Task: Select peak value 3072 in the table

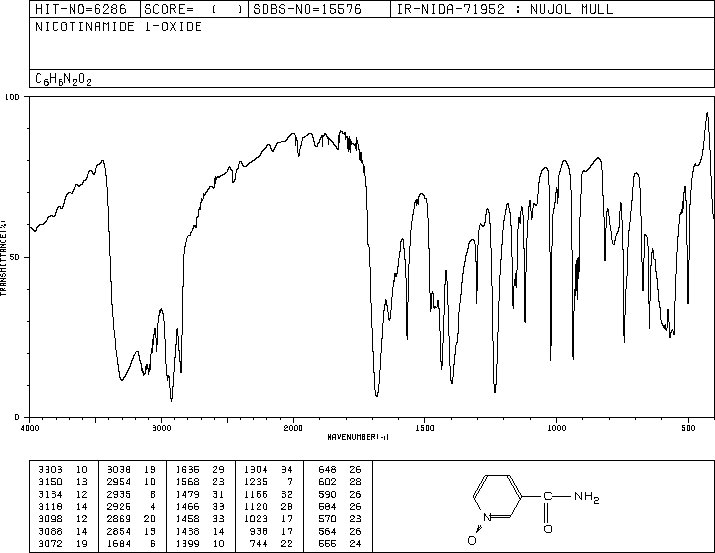Action: 51,543
